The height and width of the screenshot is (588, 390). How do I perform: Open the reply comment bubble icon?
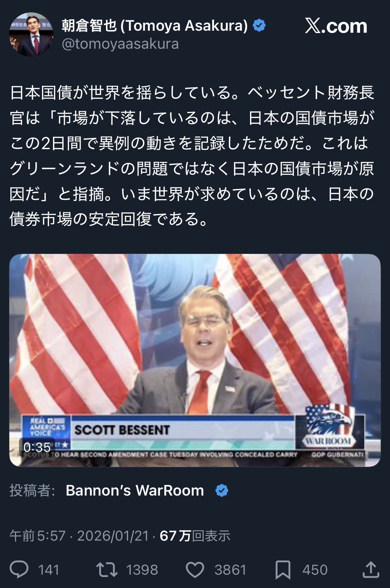19,570
